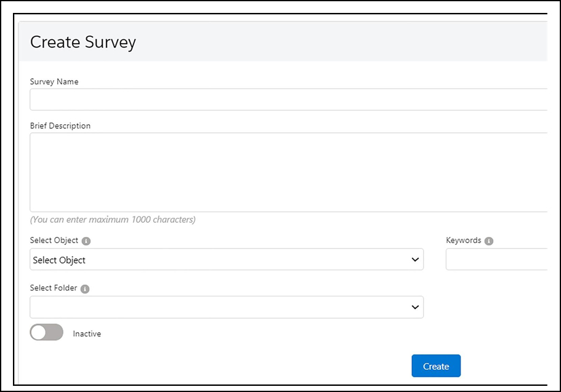Click the maximum 1000 characters hint text
This screenshot has height=392, width=561.
pos(113,220)
